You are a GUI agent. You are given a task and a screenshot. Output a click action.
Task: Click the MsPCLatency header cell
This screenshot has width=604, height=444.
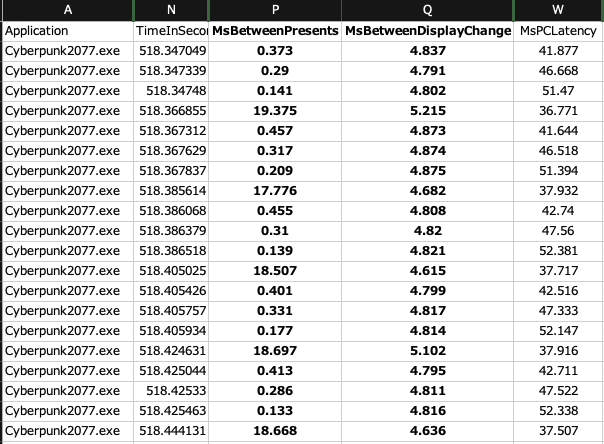point(558,32)
